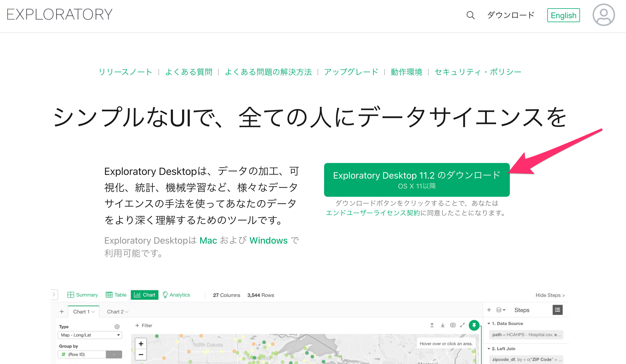Switch to the Summary view tab
The image size is (626, 364).
click(83, 295)
